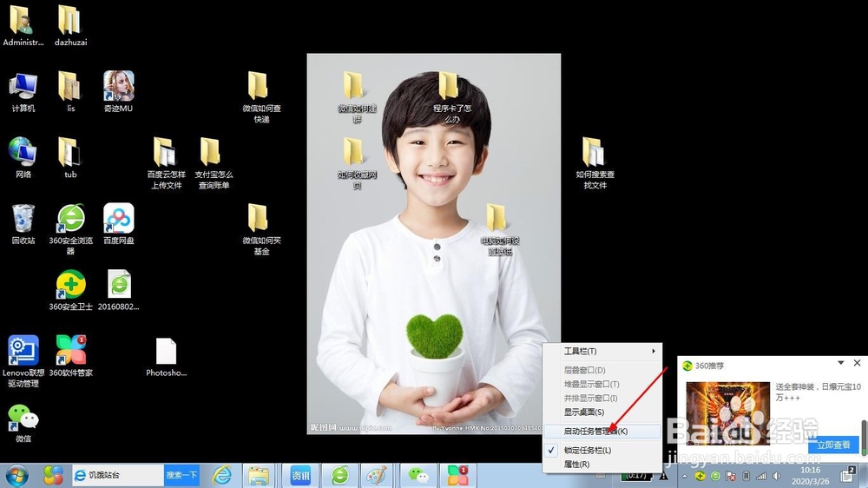Image resolution: width=868 pixels, height=488 pixels.
Task: Select 启动任务管理器(K) from the context menu
Action: coord(602,431)
